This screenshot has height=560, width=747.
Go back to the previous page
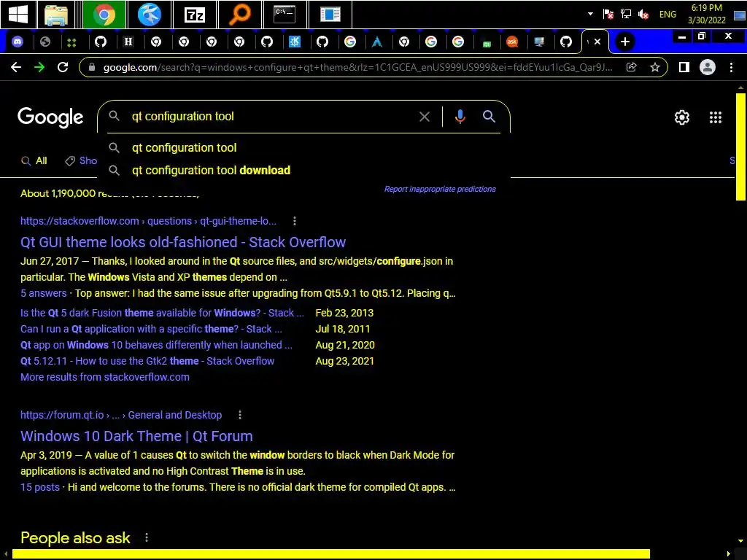[x=16, y=67]
